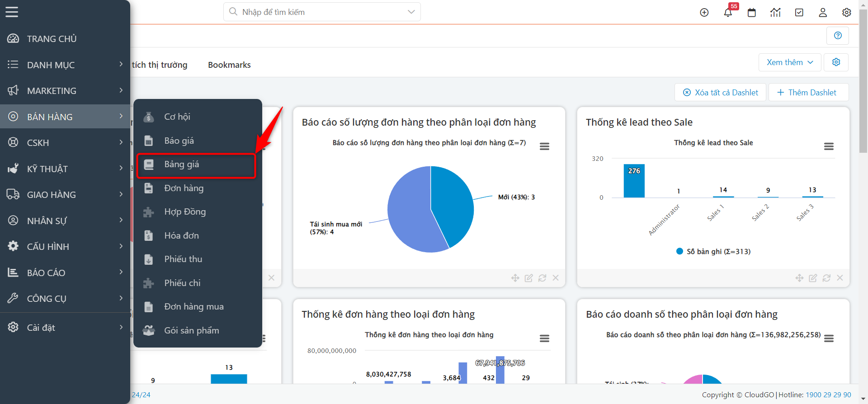Image resolution: width=868 pixels, height=404 pixels.
Task: Click move icon on order count dashlet
Action: (515, 278)
